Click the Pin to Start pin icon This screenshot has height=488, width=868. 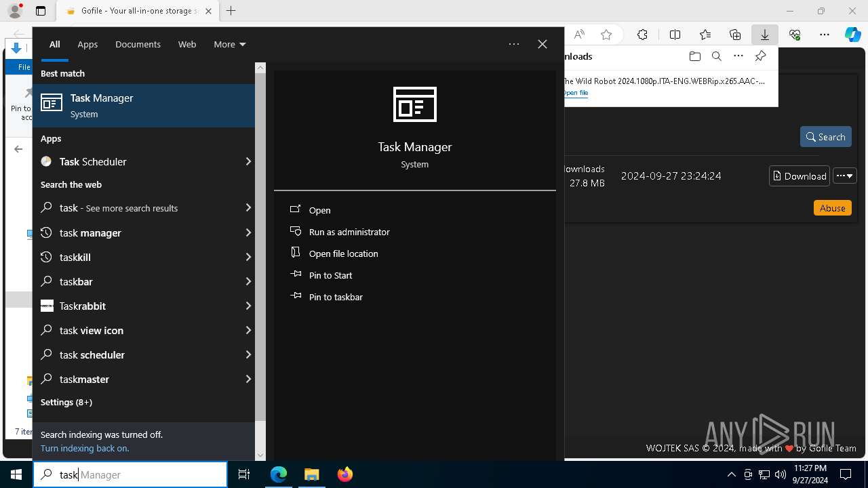click(296, 274)
